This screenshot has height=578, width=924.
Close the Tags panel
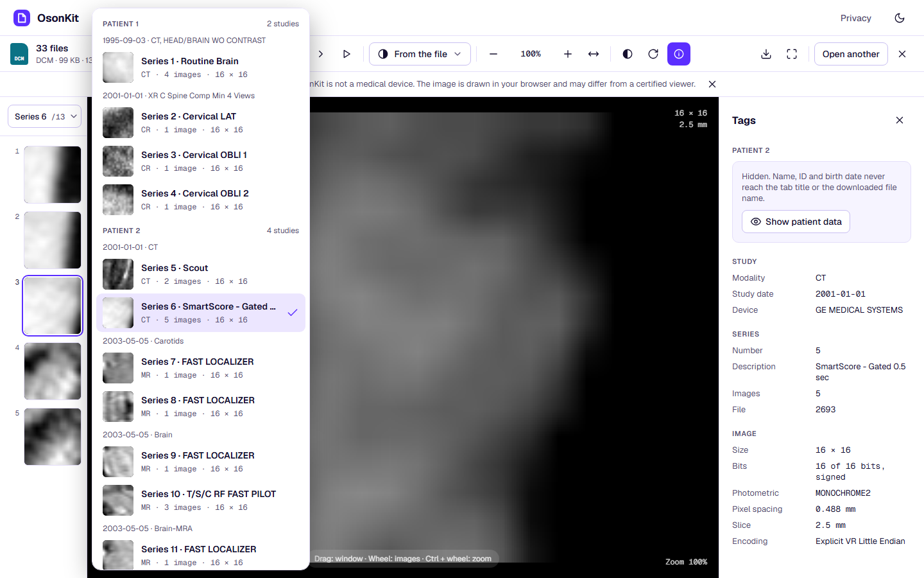point(900,120)
